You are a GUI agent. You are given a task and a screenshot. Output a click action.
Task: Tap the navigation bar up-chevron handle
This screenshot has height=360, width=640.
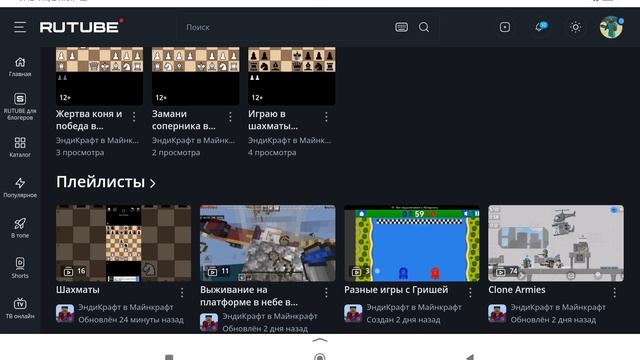coord(320,340)
